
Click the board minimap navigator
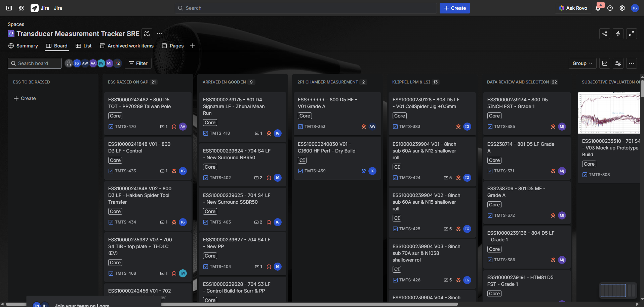coord(618,290)
